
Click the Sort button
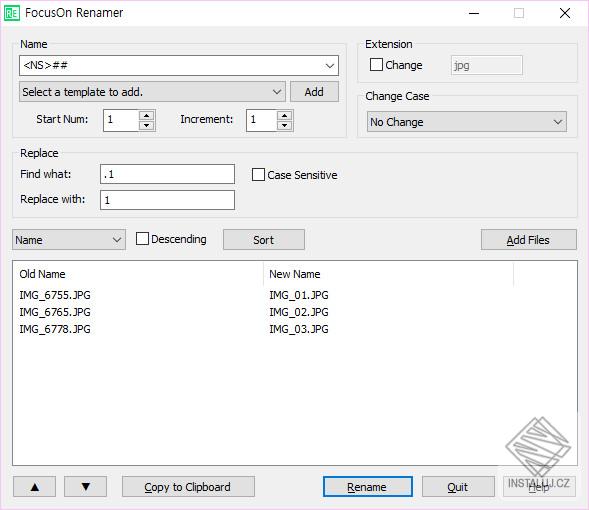coord(264,240)
